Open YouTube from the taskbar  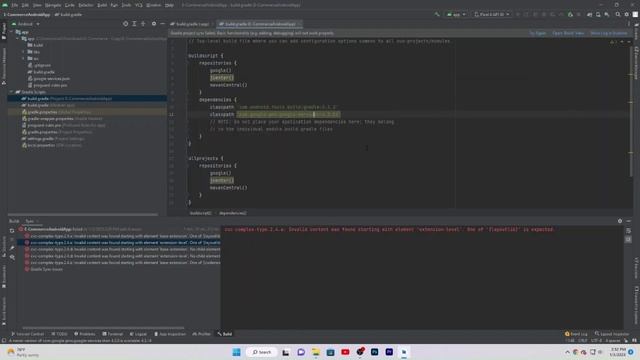[x=345, y=352]
